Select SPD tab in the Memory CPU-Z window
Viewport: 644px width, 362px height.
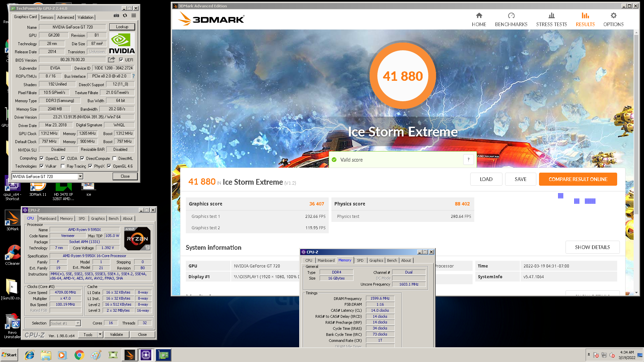point(360,260)
